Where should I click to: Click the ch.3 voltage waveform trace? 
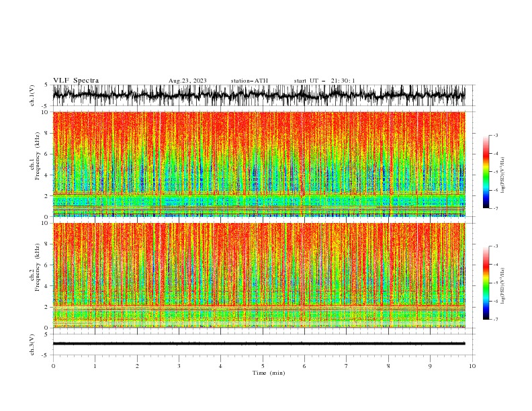tap(259, 344)
